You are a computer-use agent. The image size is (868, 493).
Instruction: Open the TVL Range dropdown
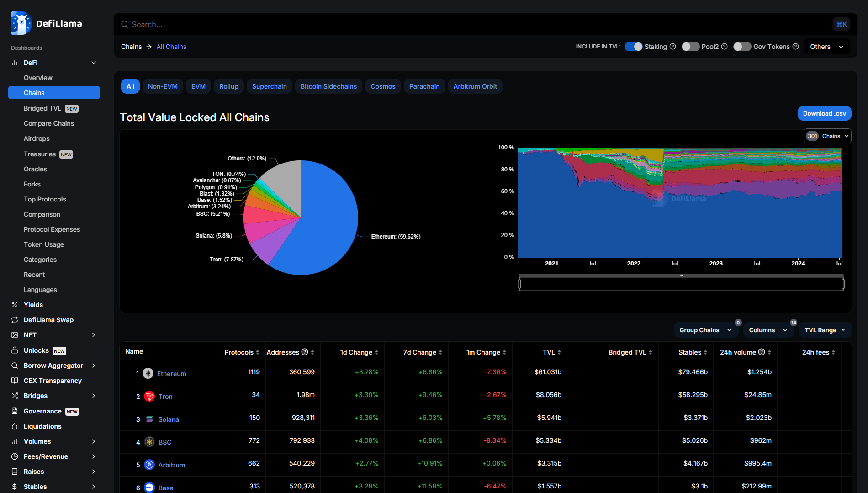(x=825, y=330)
